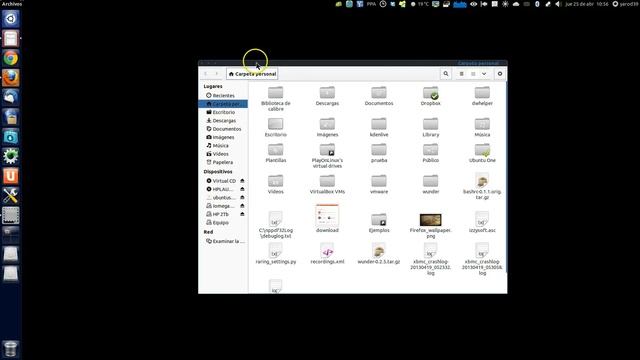
Task: Select the izzysoft.asc file
Action: pos(482,222)
